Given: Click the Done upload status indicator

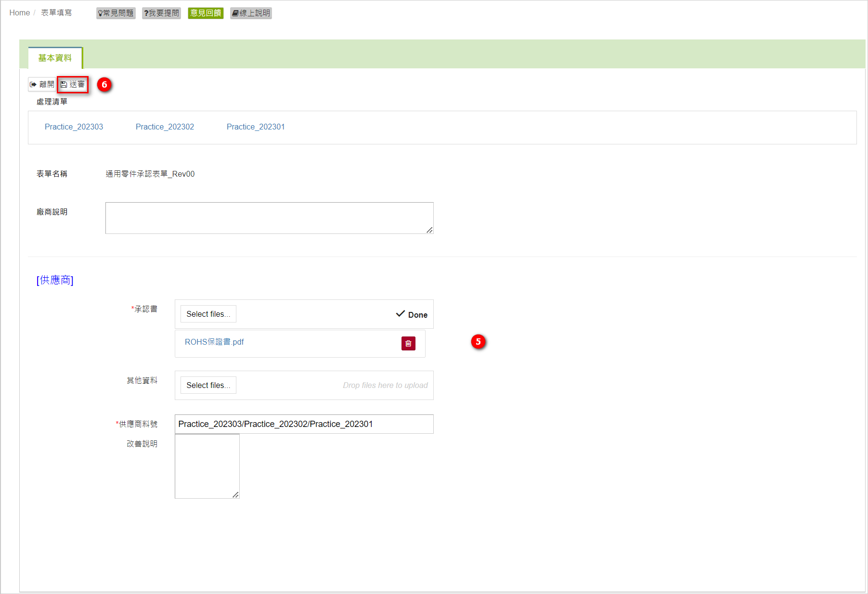Looking at the screenshot, I should click(412, 314).
